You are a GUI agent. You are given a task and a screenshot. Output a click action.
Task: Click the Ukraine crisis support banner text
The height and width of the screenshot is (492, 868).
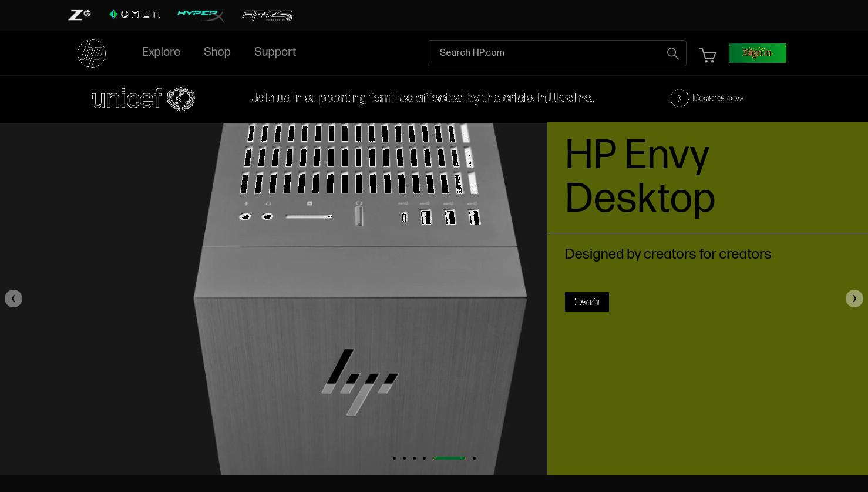[422, 98]
